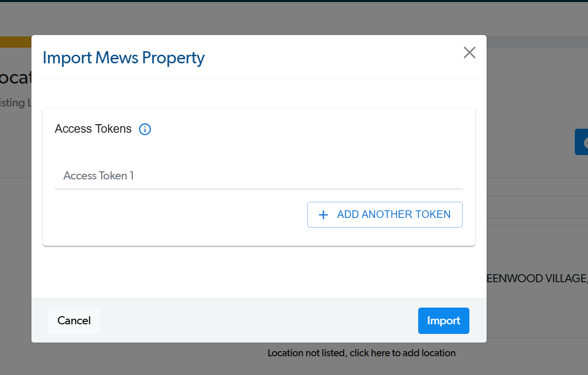The height and width of the screenshot is (375, 588).
Task: Click the circled i next to Access Tokens heading
Action: [x=145, y=129]
